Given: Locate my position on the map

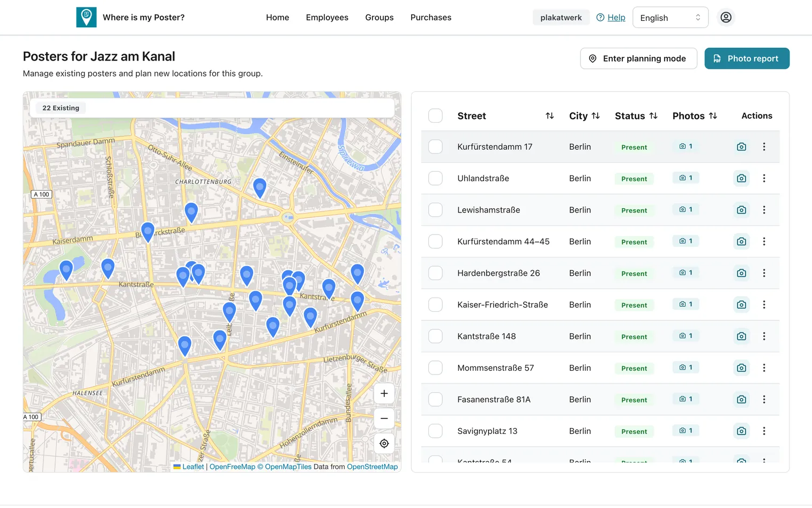Looking at the screenshot, I should (384, 444).
